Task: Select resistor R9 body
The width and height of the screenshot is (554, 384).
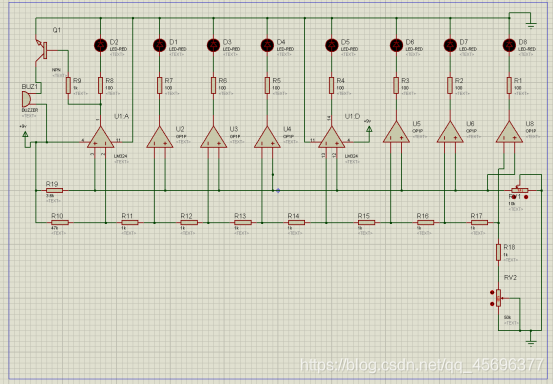Action: point(68,85)
